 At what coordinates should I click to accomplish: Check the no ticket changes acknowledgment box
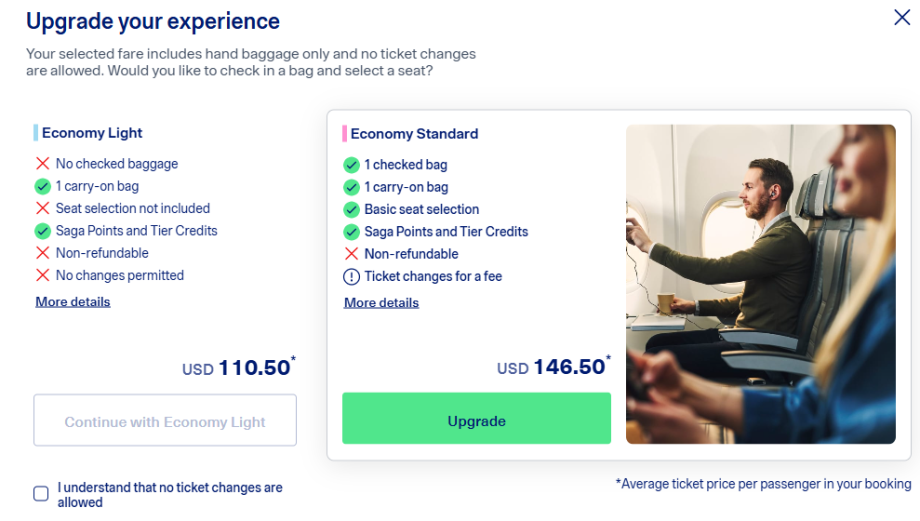point(41,493)
